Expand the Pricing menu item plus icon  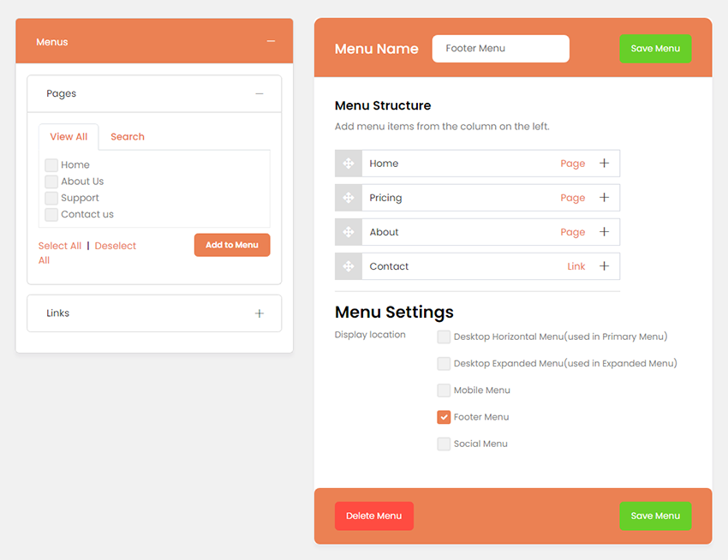point(604,198)
